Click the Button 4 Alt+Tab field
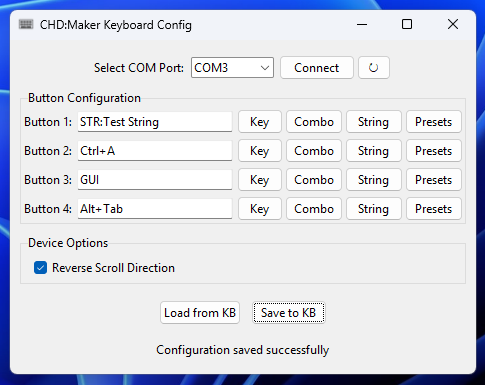Image resolution: width=485 pixels, height=385 pixels. [155, 209]
